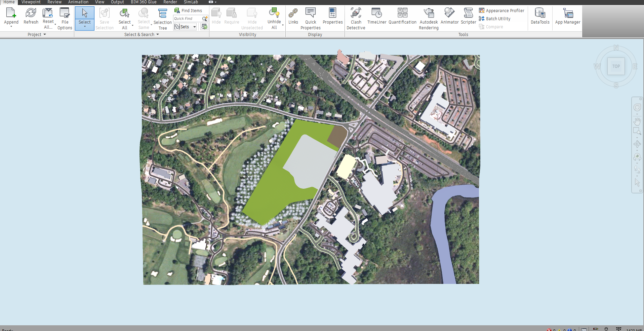The image size is (644, 331).
Task: Expand the Select & Search panel arrow
Action: tap(157, 35)
